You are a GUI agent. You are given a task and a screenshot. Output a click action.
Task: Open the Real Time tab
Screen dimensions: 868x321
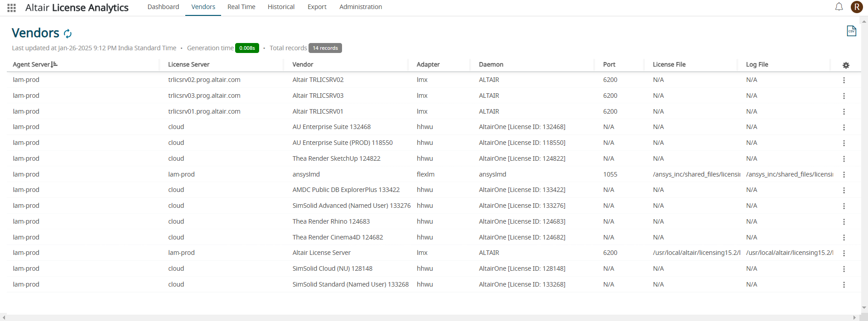click(x=241, y=7)
